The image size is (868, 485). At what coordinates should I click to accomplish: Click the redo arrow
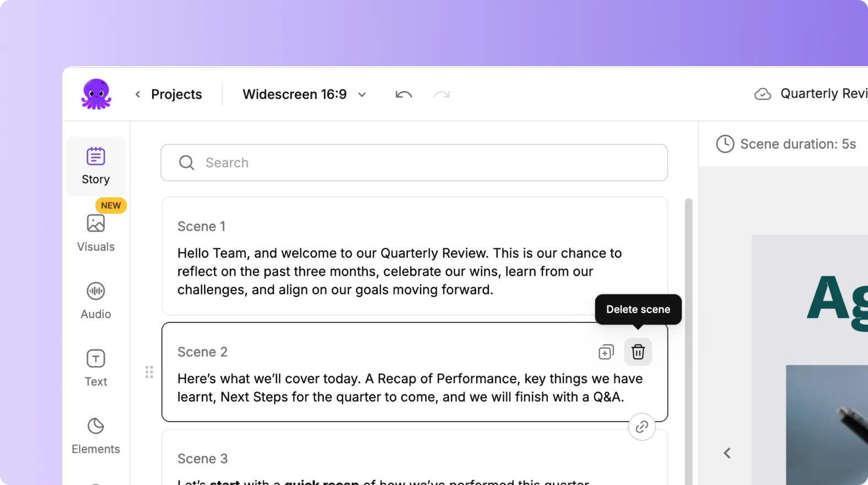coord(441,94)
